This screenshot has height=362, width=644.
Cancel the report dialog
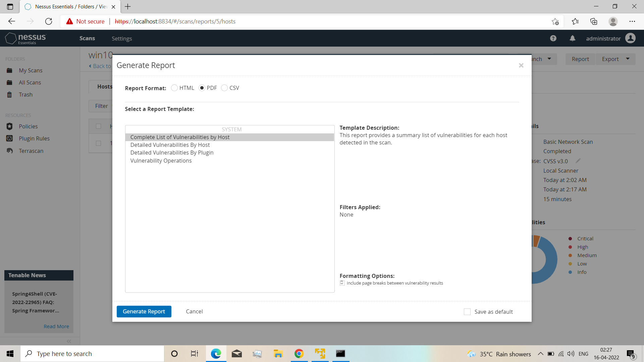[x=194, y=311]
